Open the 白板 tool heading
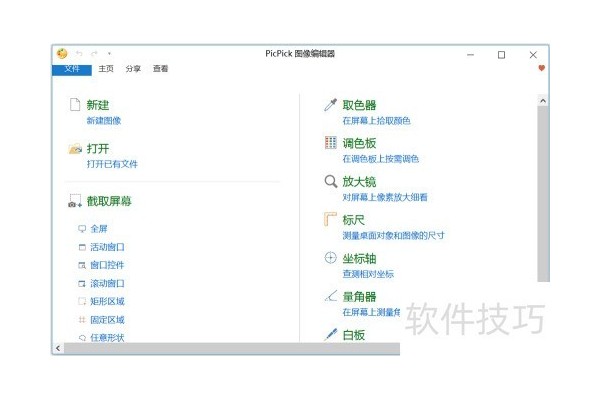The width and height of the screenshot is (600, 400). pyautogui.click(x=354, y=335)
